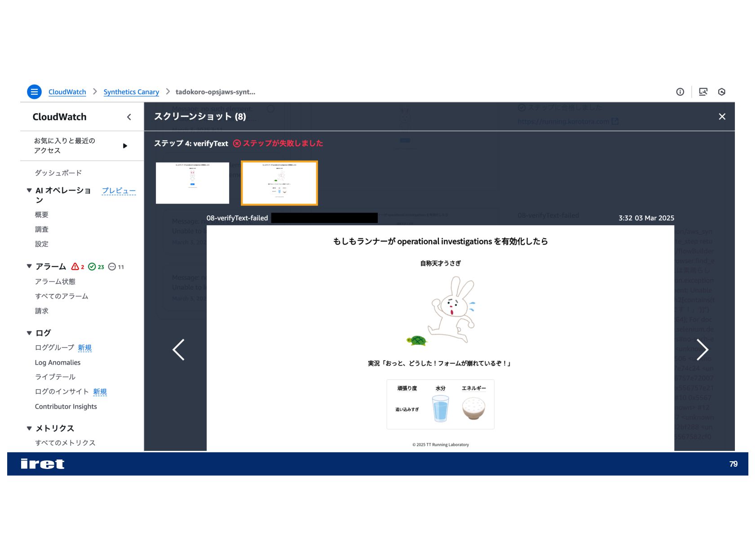Screen dimensions: 756x535
Task: Open ライブテール in the sidebar
Action: (x=55, y=377)
